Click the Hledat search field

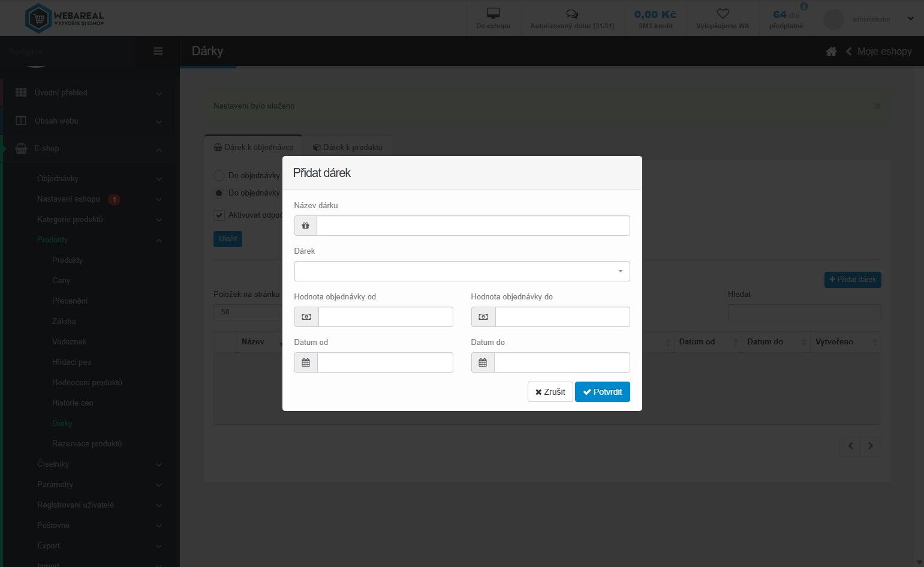pos(805,313)
